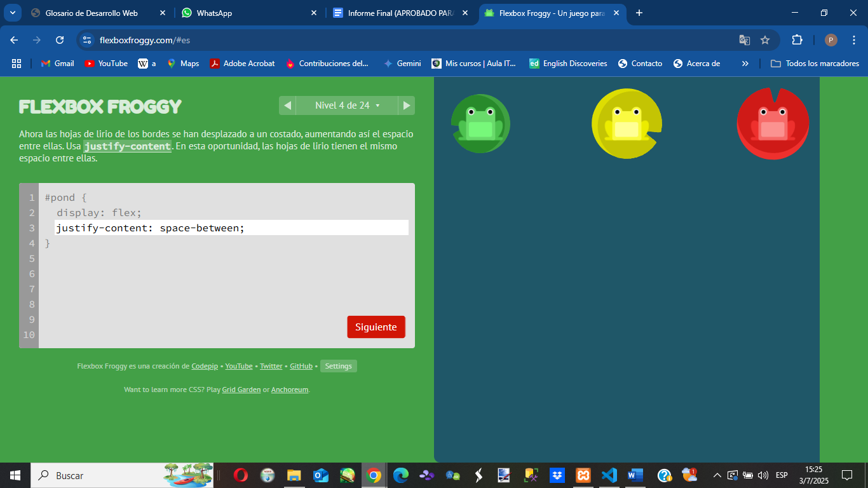
Task: Open Word from the taskbar
Action: pyautogui.click(x=635, y=475)
